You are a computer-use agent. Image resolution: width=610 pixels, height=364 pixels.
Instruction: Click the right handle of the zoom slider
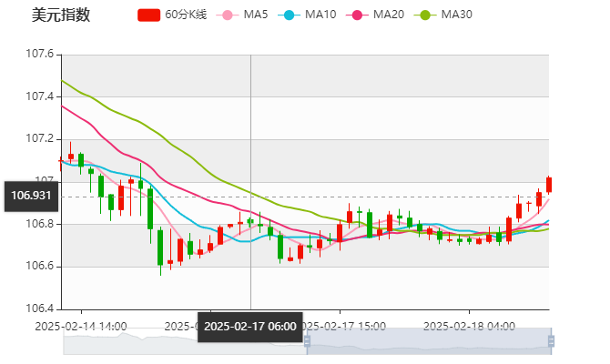click(x=553, y=342)
